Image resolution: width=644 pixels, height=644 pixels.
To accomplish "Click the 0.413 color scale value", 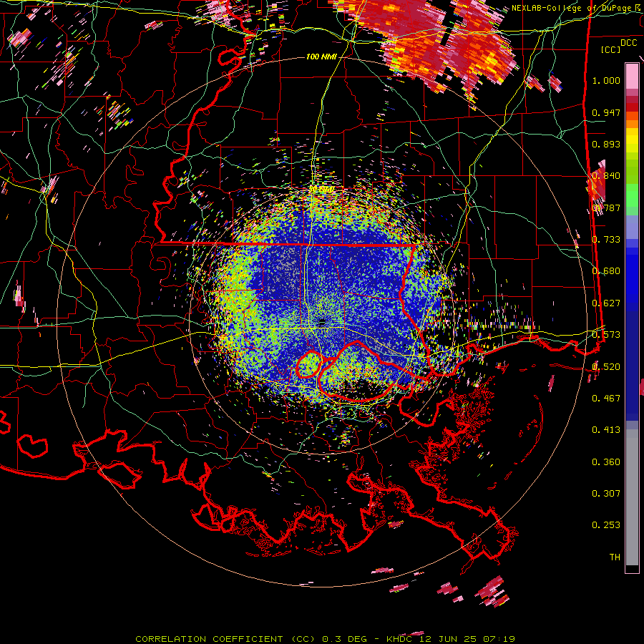I will point(606,430).
